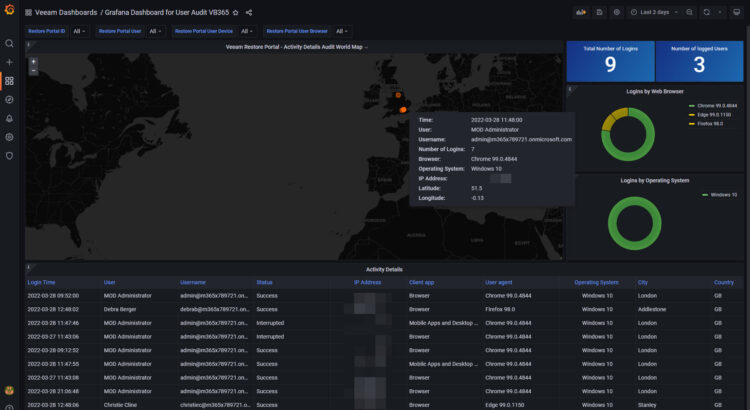Open the Search dashboards sidebar icon
The height and width of the screenshot is (410, 750).
coord(9,44)
